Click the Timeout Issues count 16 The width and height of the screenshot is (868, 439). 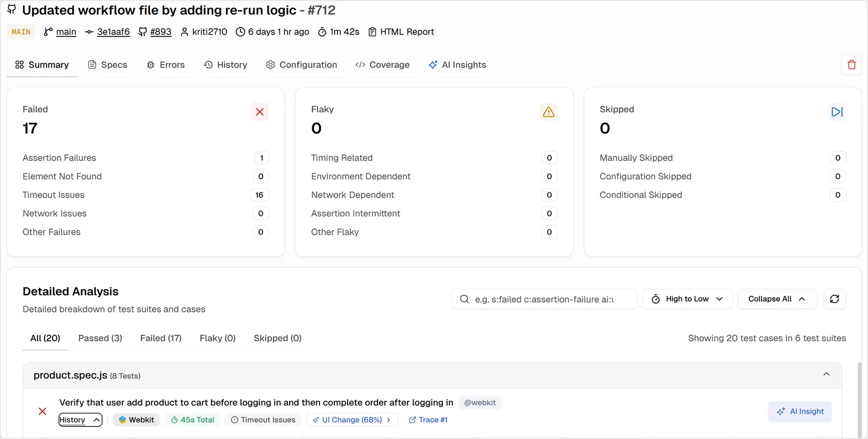[259, 195]
